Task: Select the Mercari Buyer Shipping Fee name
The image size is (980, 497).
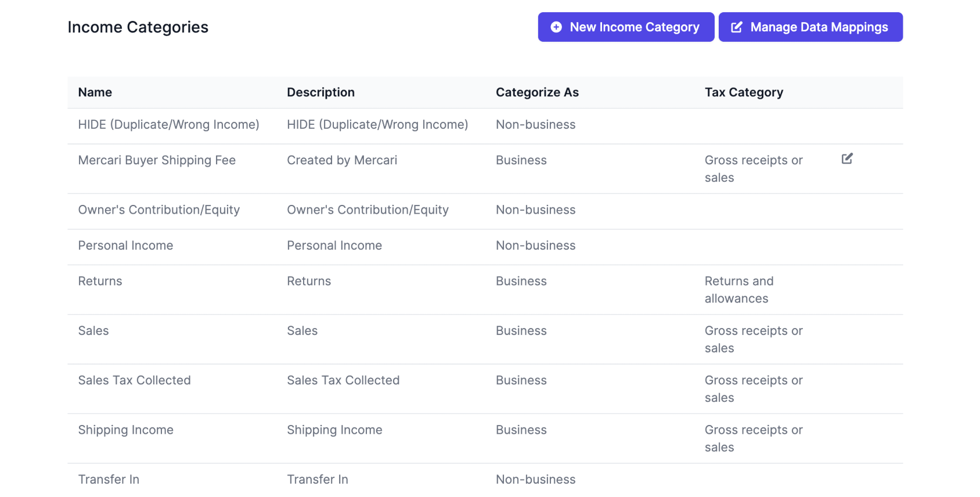Action: point(157,160)
